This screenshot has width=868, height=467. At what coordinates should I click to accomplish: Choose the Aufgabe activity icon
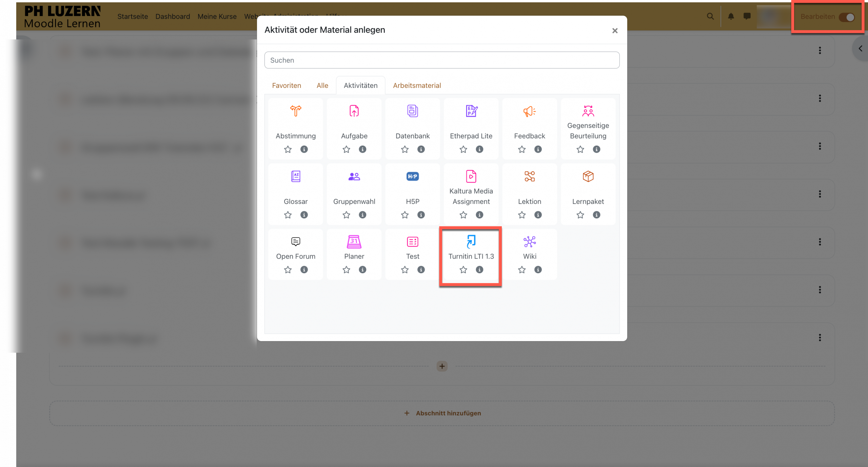(x=354, y=111)
